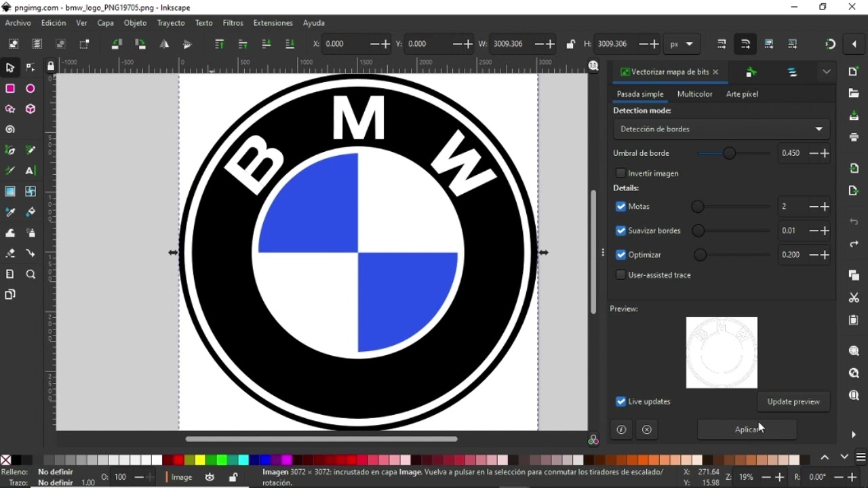Select the Node edit tool

[31, 68]
